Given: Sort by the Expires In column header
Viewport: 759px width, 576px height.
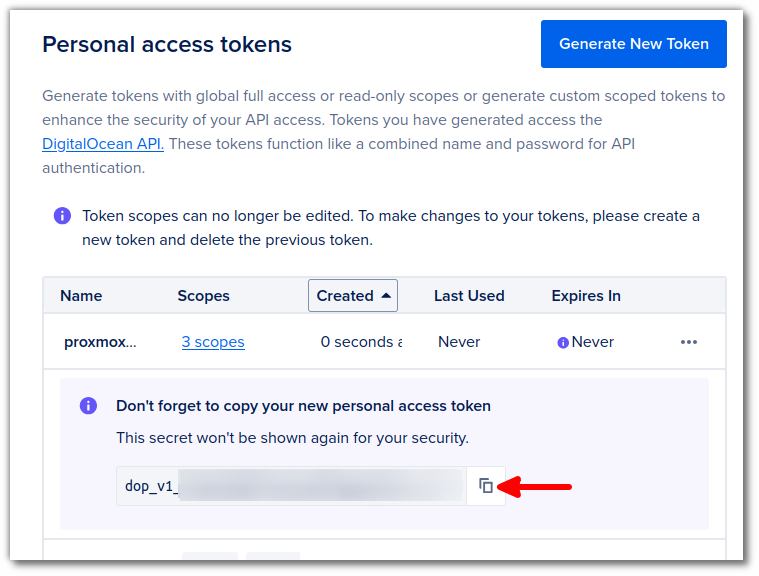Looking at the screenshot, I should pyautogui.click(x=586, y=296).
